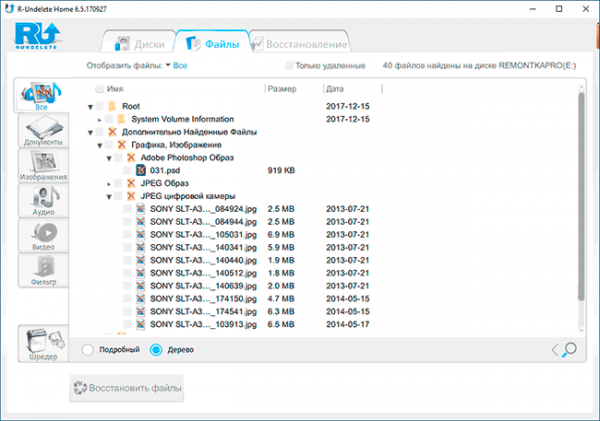Click the vertical scrollbar of file list

581,195
